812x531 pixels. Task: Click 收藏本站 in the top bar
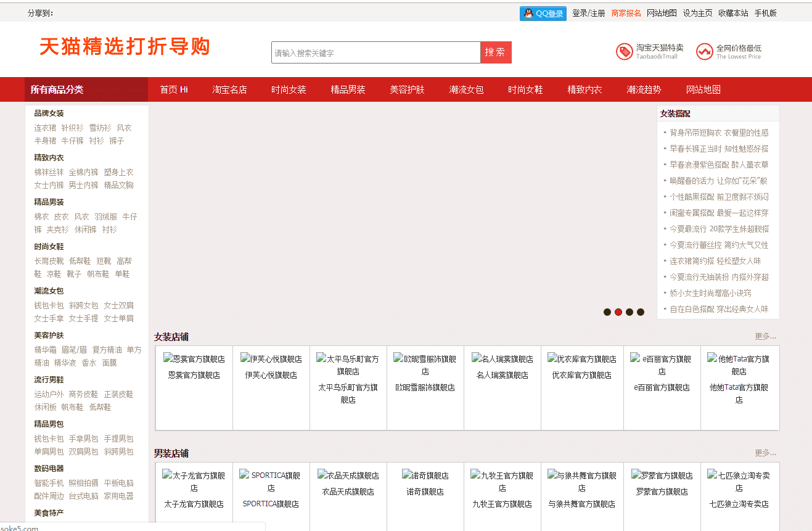[x=733, y=13]
